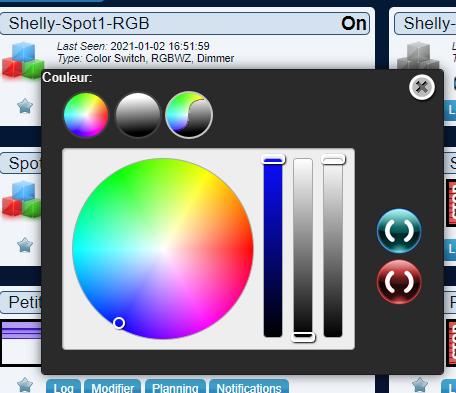Click the rightmost gray slider handle at top
Image resolution: width=456 pixels, height=393 pixels.
[x=333, y=159]
